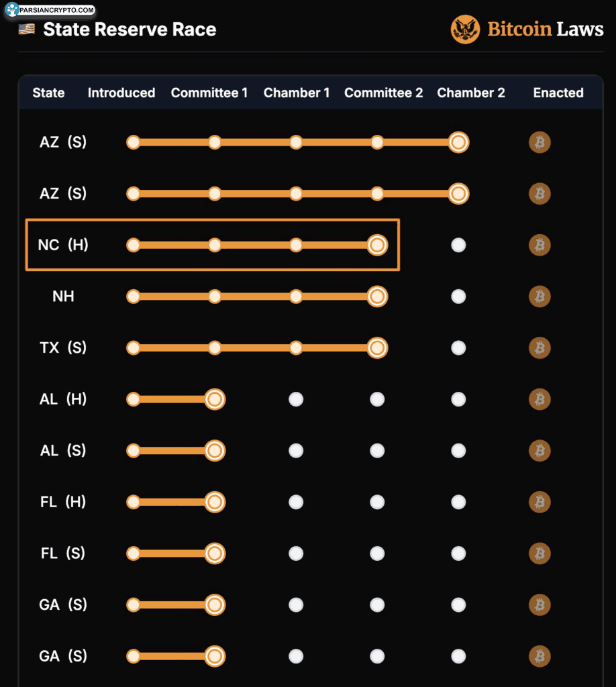
Task: Click the Enacted bitcoin icon in FL (S) row
Action: pos(540,553)
